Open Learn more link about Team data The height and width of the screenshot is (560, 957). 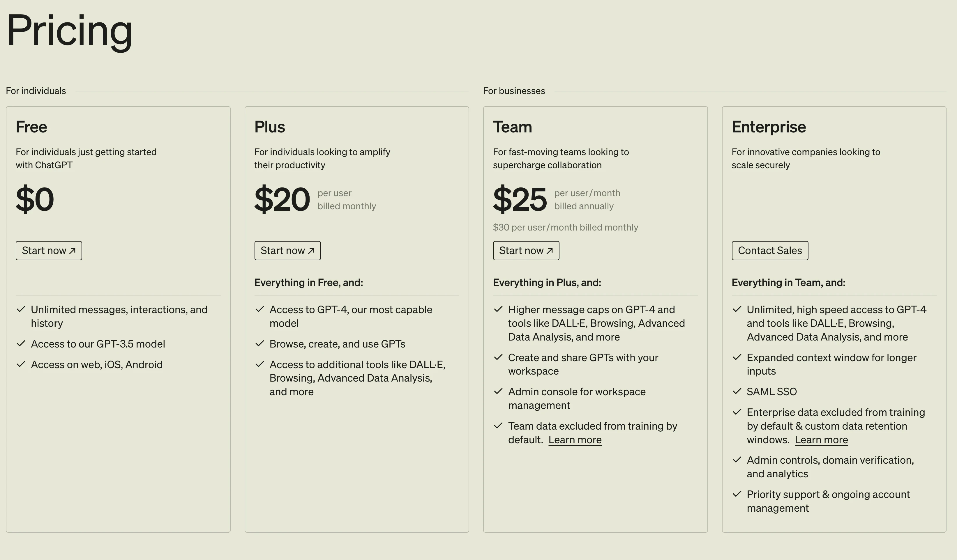[575, 440]
